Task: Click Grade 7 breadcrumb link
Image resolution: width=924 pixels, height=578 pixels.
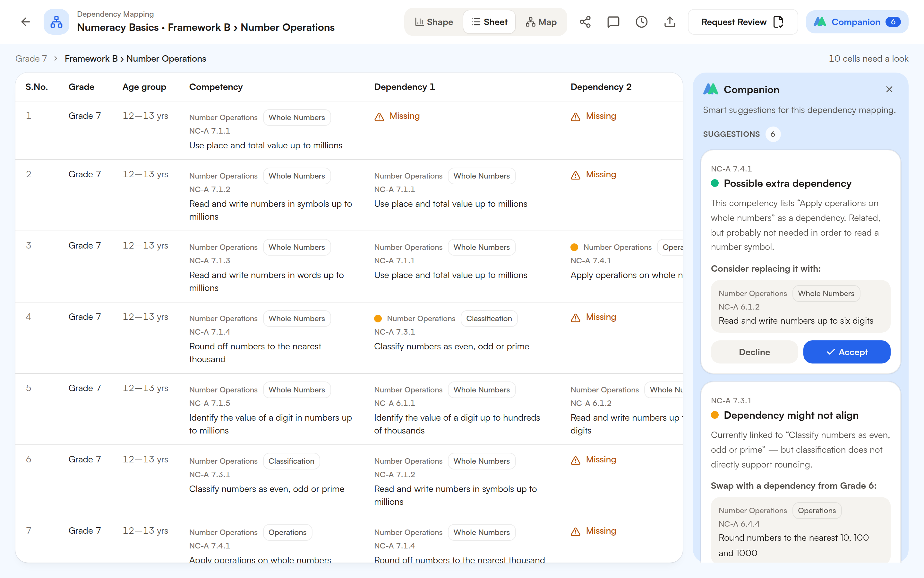Action: [31, 58]
